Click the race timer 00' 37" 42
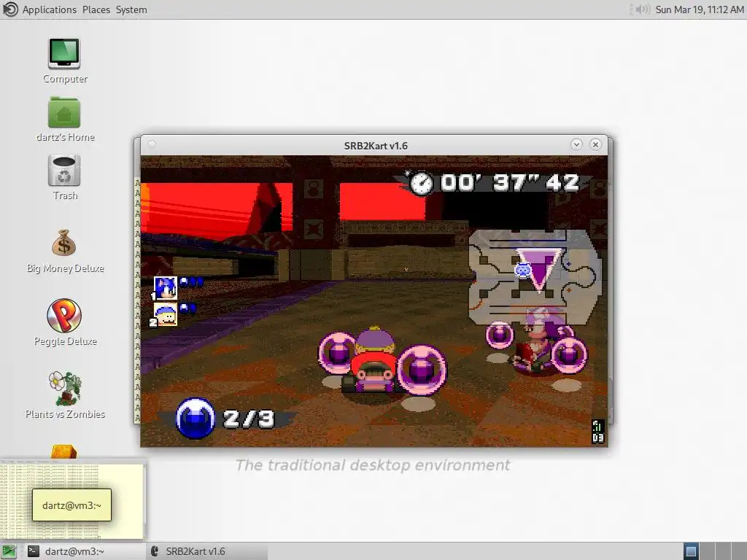 point(510,183)
